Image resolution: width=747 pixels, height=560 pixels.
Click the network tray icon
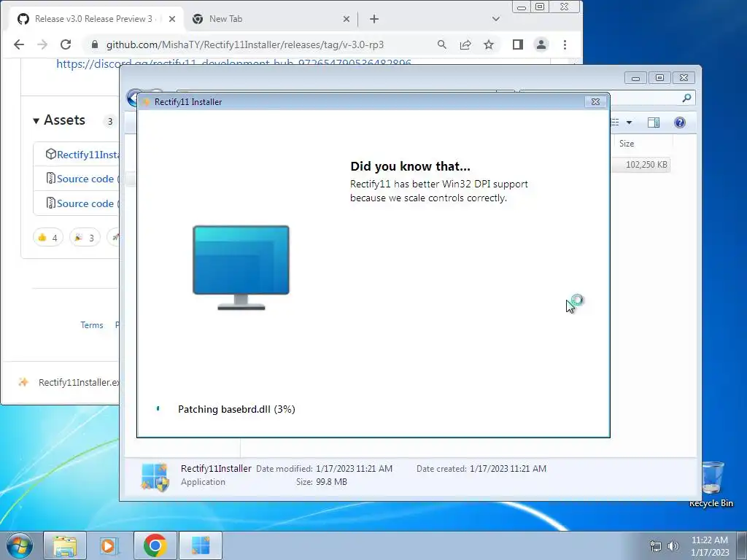pos(656,546)
